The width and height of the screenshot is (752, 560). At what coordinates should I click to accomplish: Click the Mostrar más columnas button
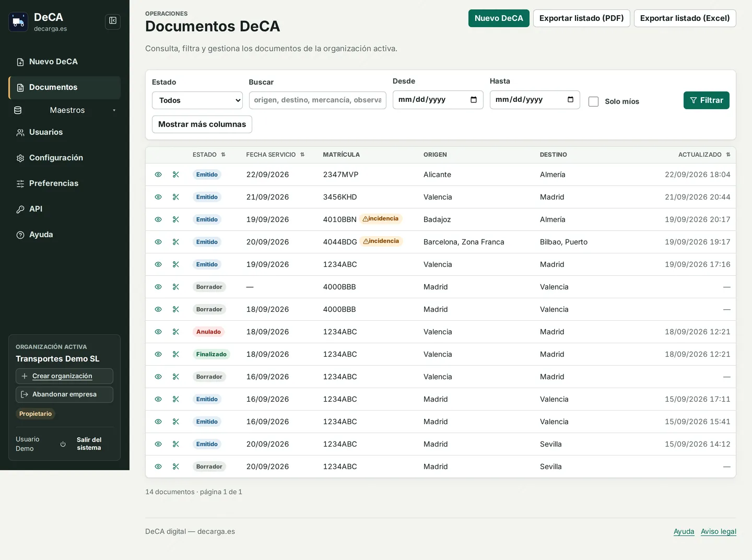click(202, 124)
